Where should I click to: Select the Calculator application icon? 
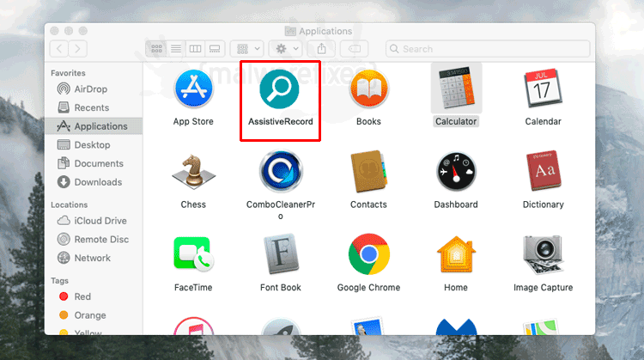pos(456,88)
